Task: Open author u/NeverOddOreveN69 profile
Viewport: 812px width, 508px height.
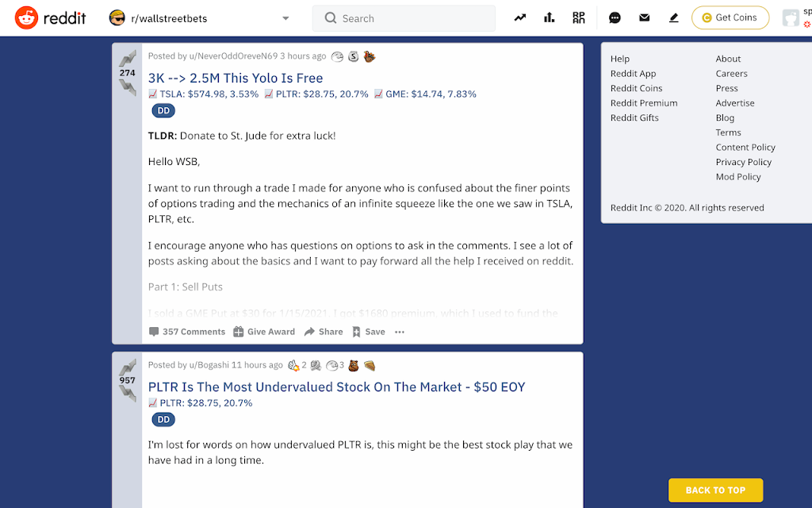Action: click(234, 56)
